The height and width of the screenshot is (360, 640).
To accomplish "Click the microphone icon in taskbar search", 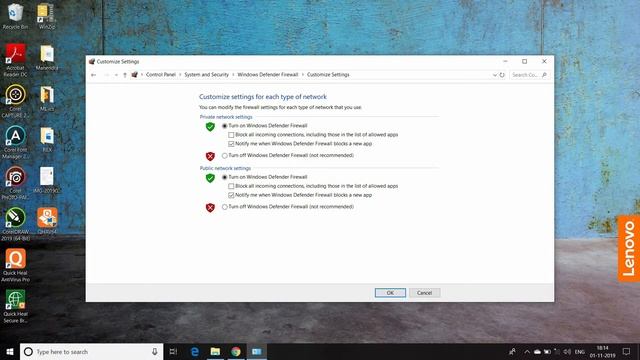I will pyautogui.click(x=155, y=351).
